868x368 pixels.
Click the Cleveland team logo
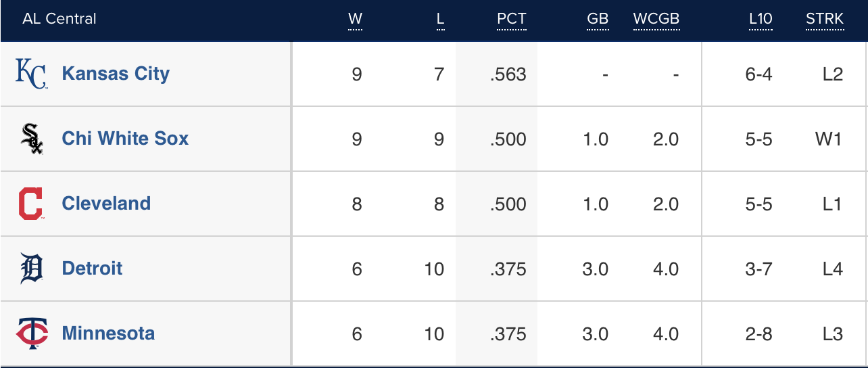point(31,204)
